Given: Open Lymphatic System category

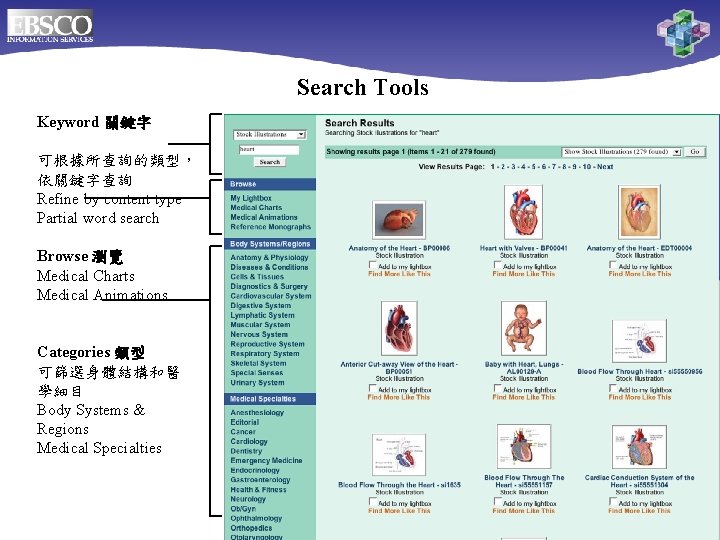Looking at the screenshot, I should pyautogui.click(x=263, y=315).
